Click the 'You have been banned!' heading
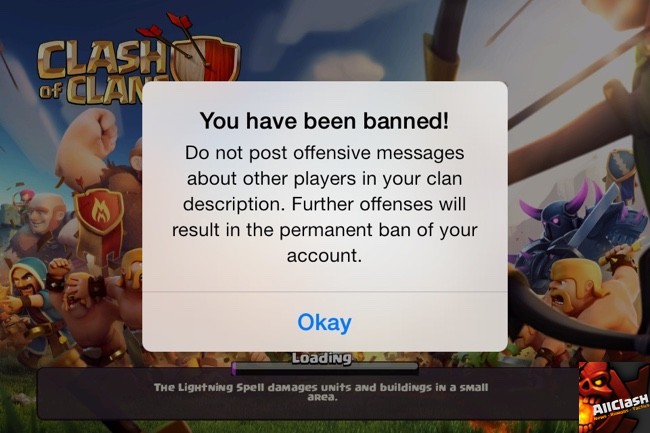Screen dimensions: 650x433 pyautogui.click(x=324, y=121)
